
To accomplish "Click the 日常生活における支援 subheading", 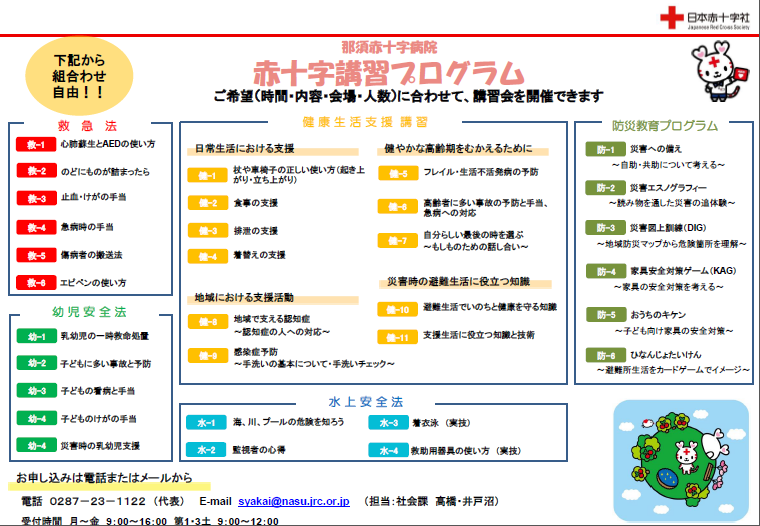I will [245, 148].
